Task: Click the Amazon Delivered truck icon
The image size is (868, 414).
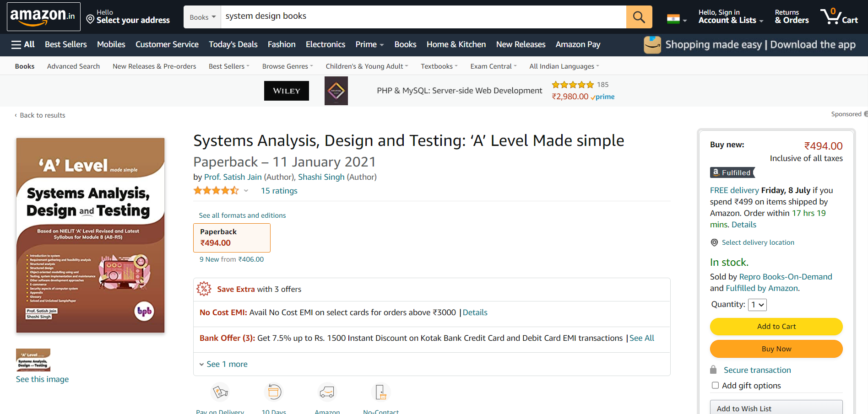Action: (327, 392)
